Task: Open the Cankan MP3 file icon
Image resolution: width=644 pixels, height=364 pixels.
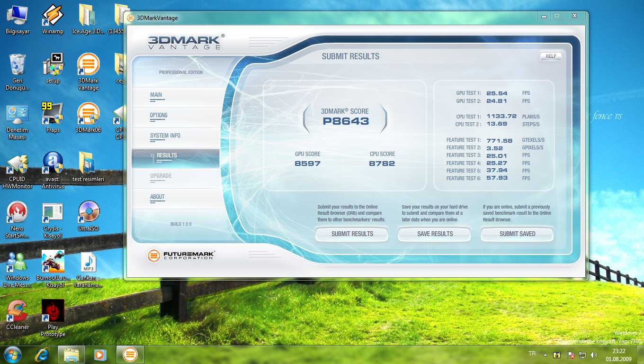Action: (x=88, y=270)
